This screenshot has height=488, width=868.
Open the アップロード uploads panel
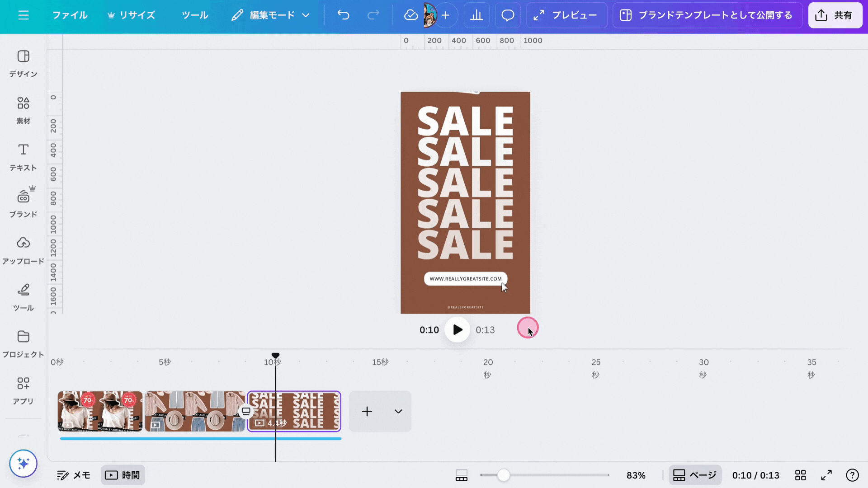click(x=23, y=250)
